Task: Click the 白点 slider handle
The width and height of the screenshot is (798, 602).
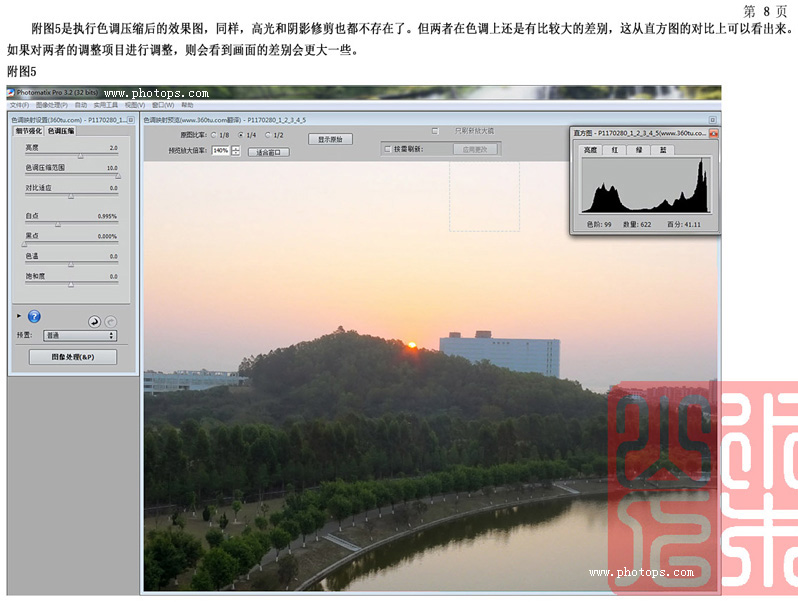Action: pyautogui.click(x=58, y=224)
